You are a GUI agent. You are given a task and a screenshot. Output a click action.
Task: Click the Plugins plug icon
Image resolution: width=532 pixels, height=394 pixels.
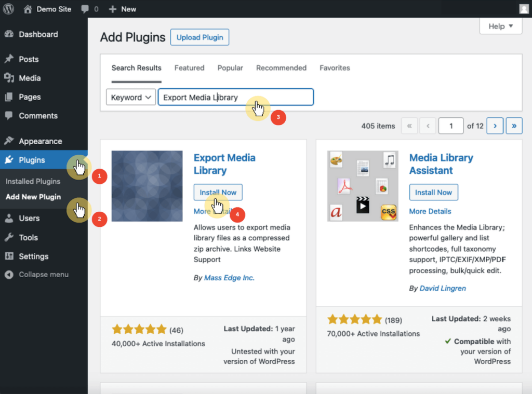(9, 160)
